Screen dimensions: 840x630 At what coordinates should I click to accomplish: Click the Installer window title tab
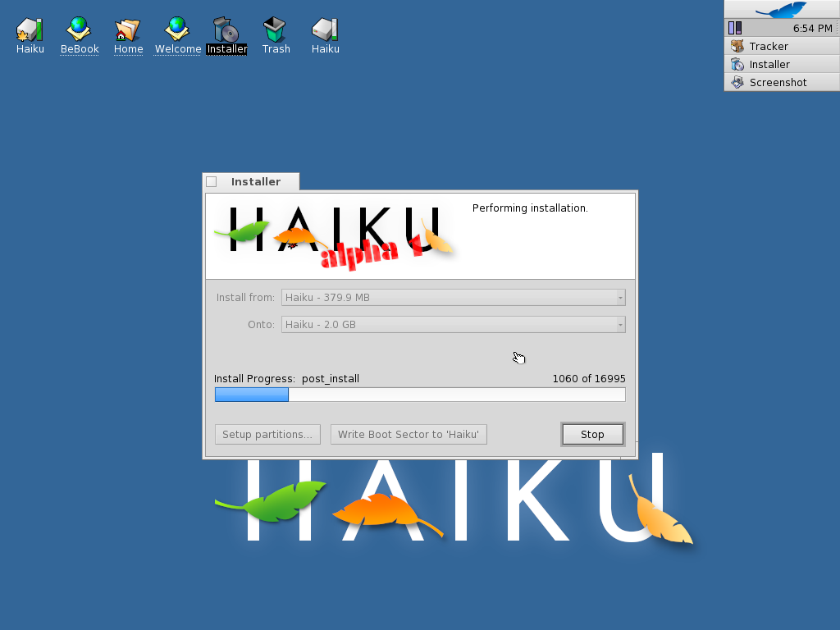(x=256, y=181)
